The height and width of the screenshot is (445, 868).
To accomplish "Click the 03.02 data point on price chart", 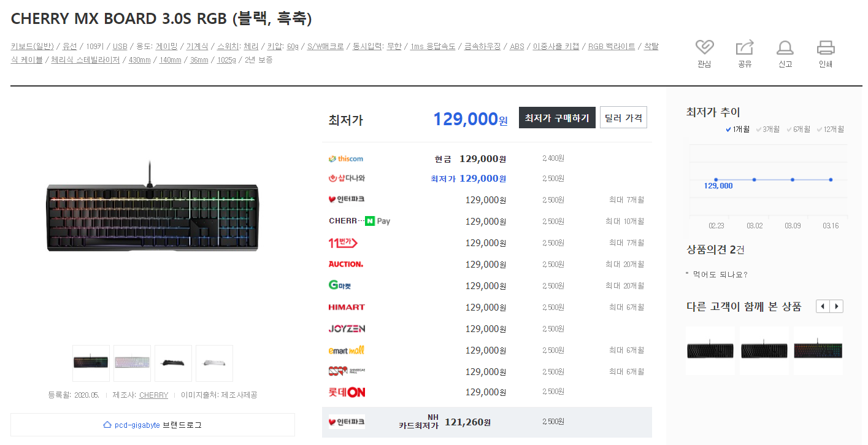I will click(754, 180).
